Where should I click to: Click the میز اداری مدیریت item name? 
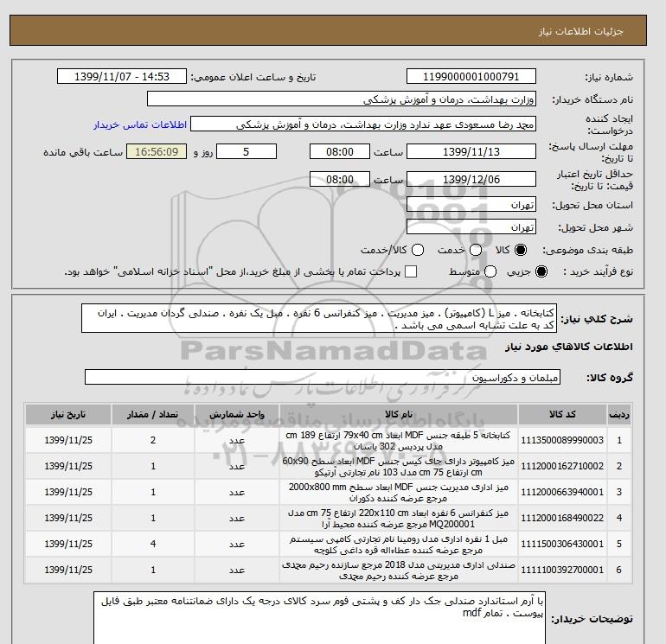click(x=399, y=492)
